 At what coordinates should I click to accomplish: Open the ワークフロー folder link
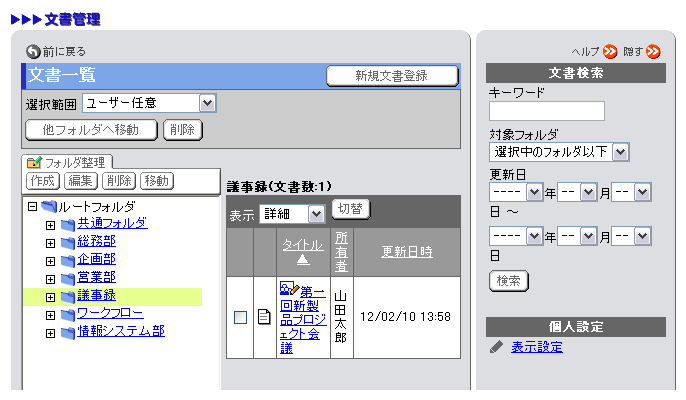coord(110,313)
